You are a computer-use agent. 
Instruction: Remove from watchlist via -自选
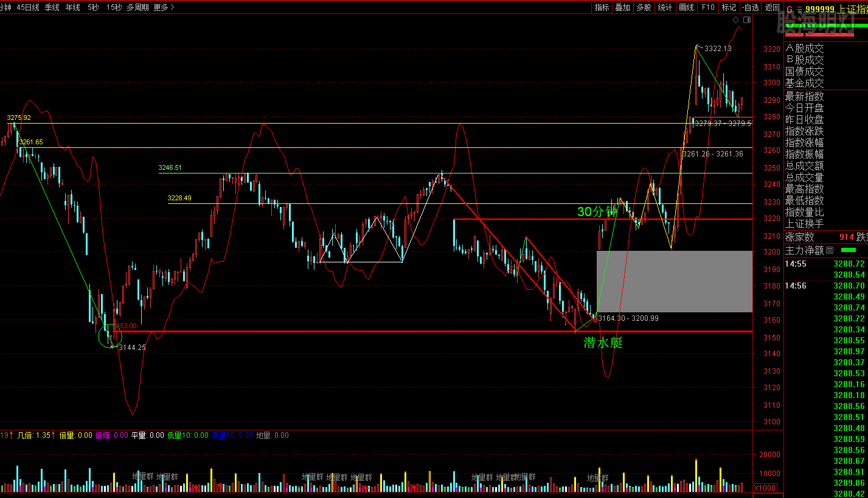click(751, 7)
